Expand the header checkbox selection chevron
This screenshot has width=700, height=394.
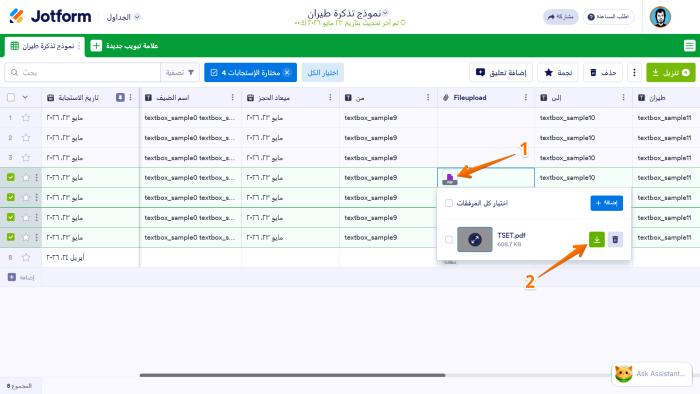point(25,97)
